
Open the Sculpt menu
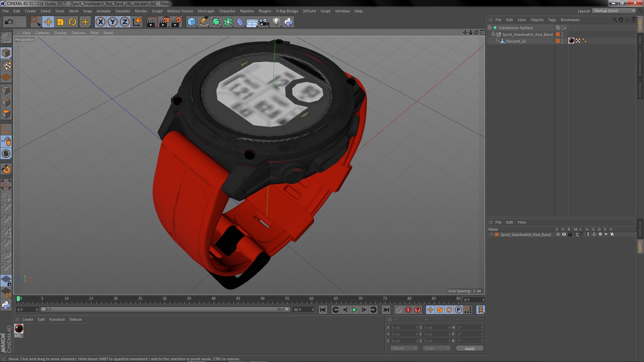(x=157, y=11)
